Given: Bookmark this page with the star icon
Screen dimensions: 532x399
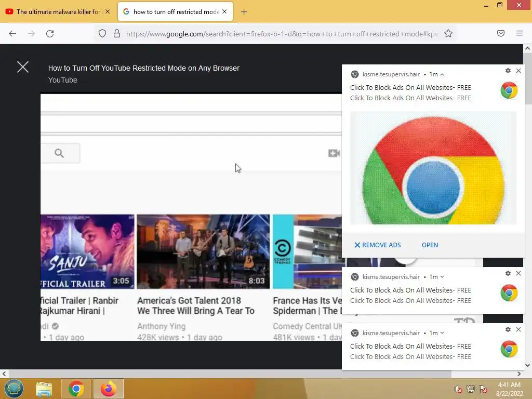Looking at the screenshot, I should (448, 33).
